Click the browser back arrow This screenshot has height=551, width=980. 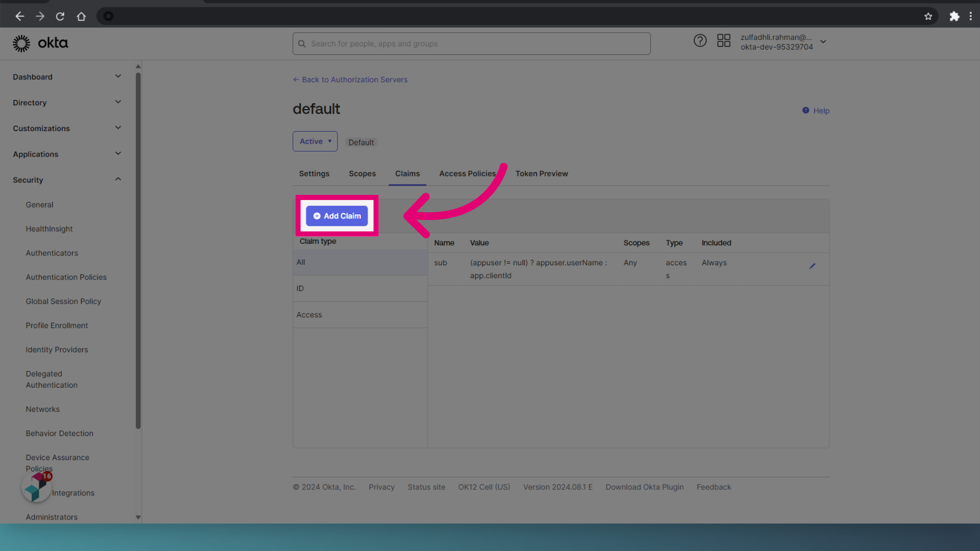20,16
